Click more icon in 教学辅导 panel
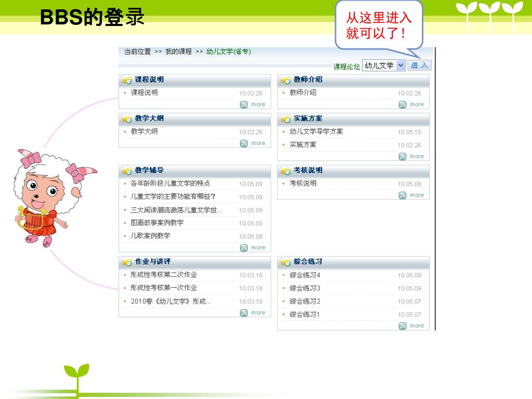This screenshot has height=399, width=532. click(244, 248)
